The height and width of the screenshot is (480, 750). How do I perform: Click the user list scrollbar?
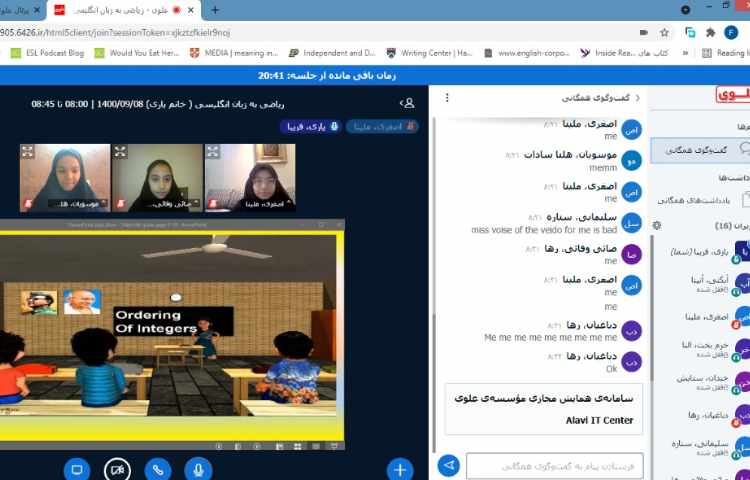coord(651,306)
